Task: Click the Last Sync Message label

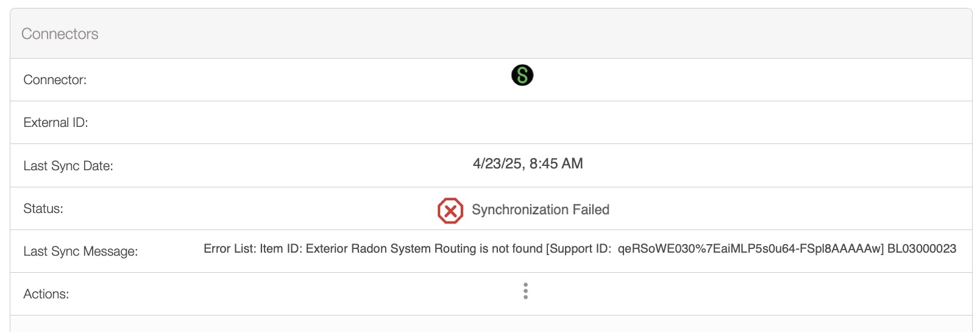Action: point(80,251)
